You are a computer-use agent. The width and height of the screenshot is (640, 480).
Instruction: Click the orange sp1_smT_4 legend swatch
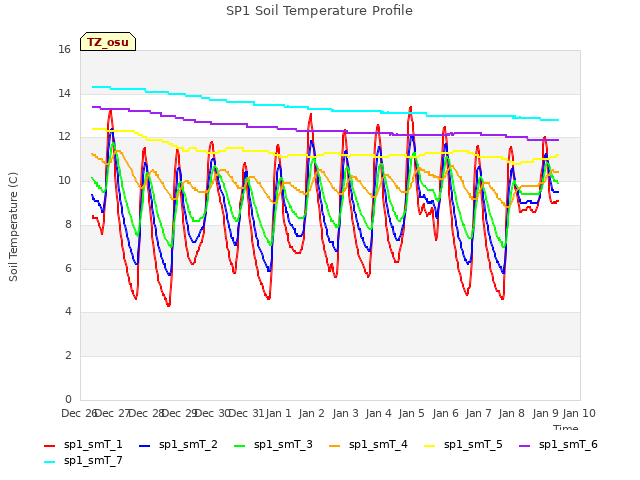tap(334, 446)
